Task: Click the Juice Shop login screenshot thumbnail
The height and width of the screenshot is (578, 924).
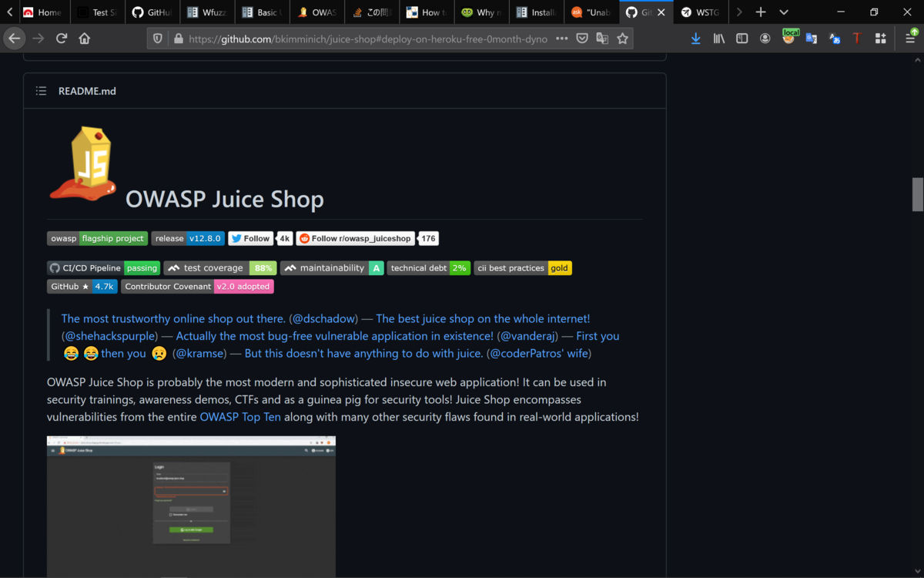Action: pyautogui.click(x=191, y=506)
